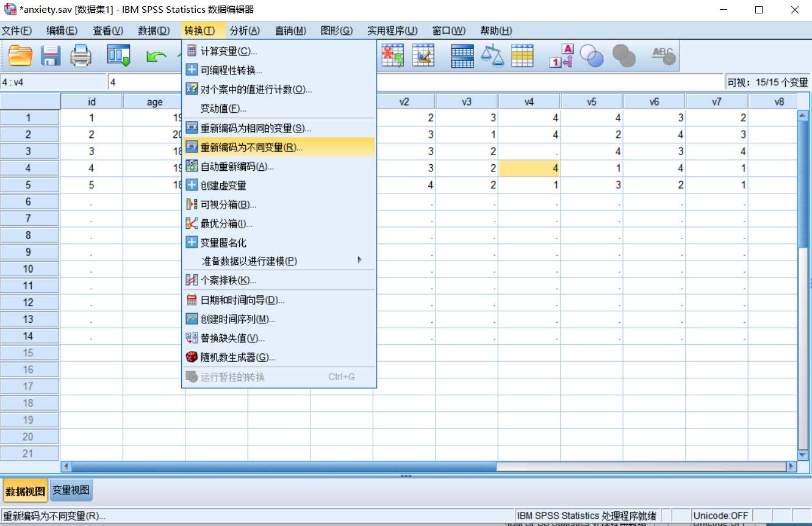Switch to the 变量视图 tab
Image resolution: width=812 pixels, height=526 pixels.
pyautogui.click(x=71, y=490)
